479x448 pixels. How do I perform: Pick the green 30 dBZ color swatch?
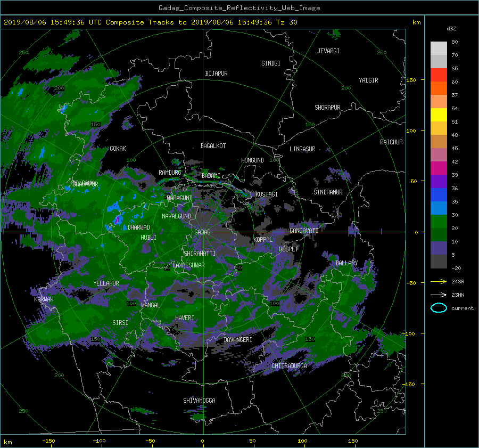(439, 221)
